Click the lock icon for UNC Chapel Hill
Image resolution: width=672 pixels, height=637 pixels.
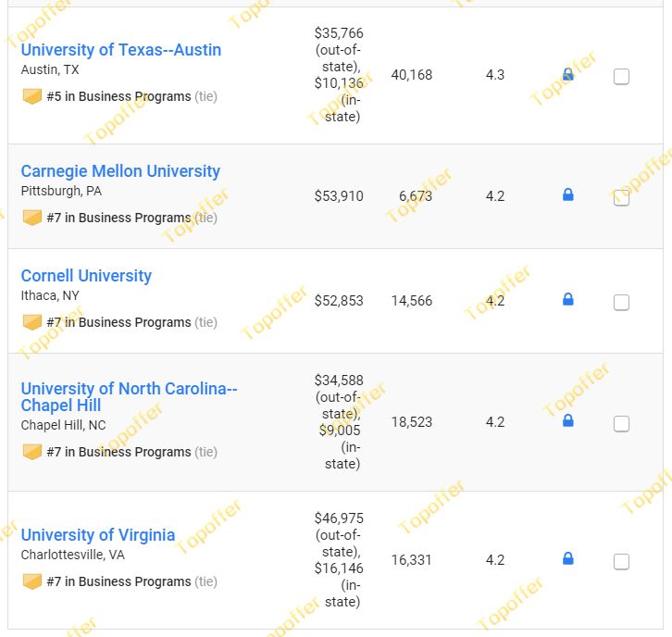click(x=567, y=420)
